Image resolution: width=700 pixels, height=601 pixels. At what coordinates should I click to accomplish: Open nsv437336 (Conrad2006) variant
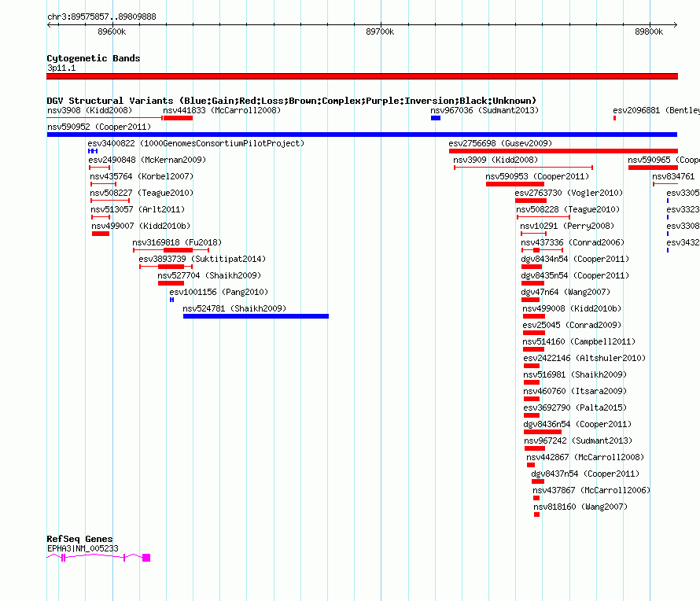[x=573, y=242]
